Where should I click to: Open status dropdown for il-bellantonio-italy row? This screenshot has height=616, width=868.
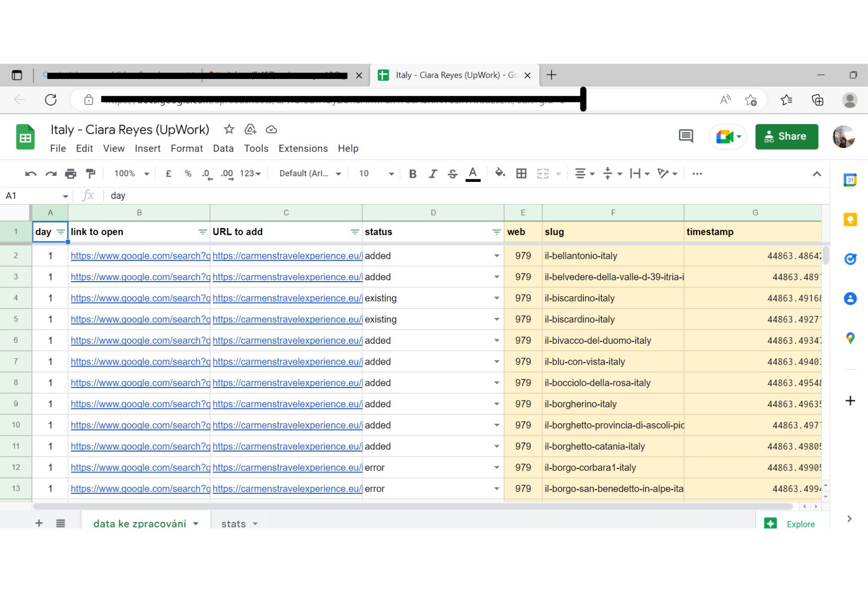(496, 256)
